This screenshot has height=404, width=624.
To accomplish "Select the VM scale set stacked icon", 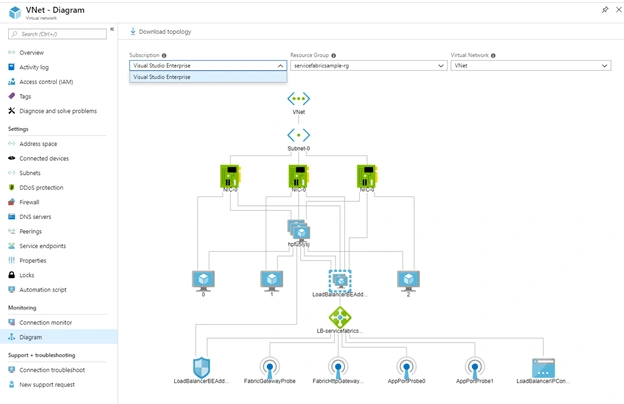I will coord(298,230).
